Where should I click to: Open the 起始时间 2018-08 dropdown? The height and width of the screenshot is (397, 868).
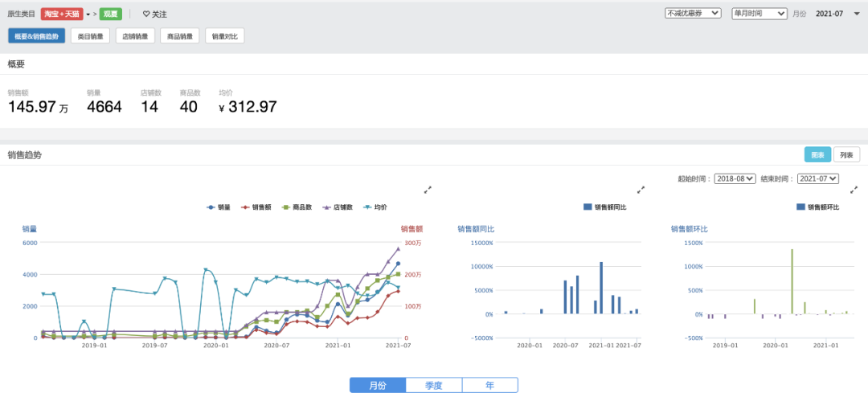(735, 179)
